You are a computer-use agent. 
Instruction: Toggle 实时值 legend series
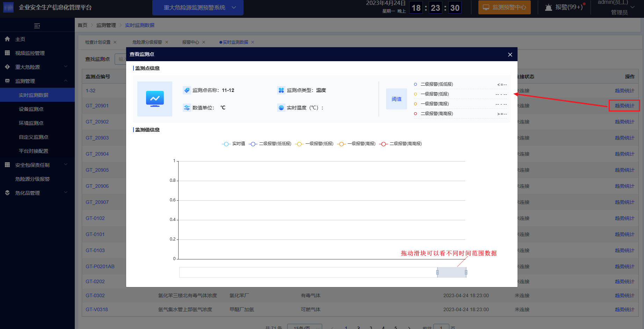click(x=233, y=144)
